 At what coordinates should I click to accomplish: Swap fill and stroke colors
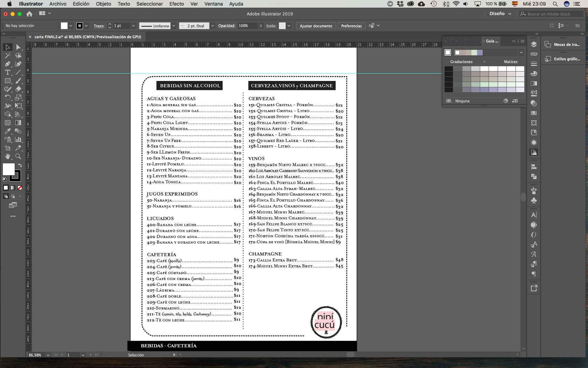tap(20, 165)
